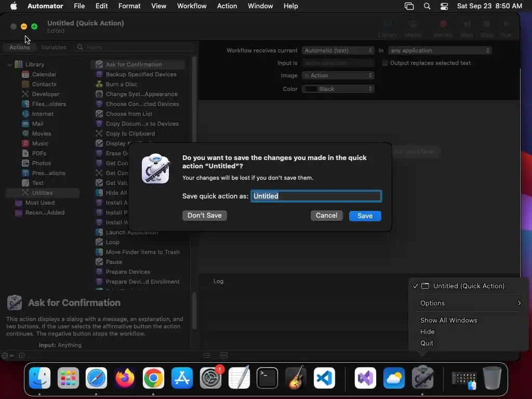
Task: Click the Don't Save button
Action: coord(204,216)
